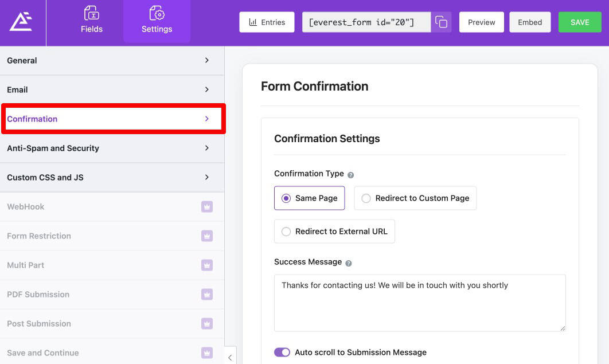Click the Preview button
Screen dimensions: 609x364
click(482, 22)
